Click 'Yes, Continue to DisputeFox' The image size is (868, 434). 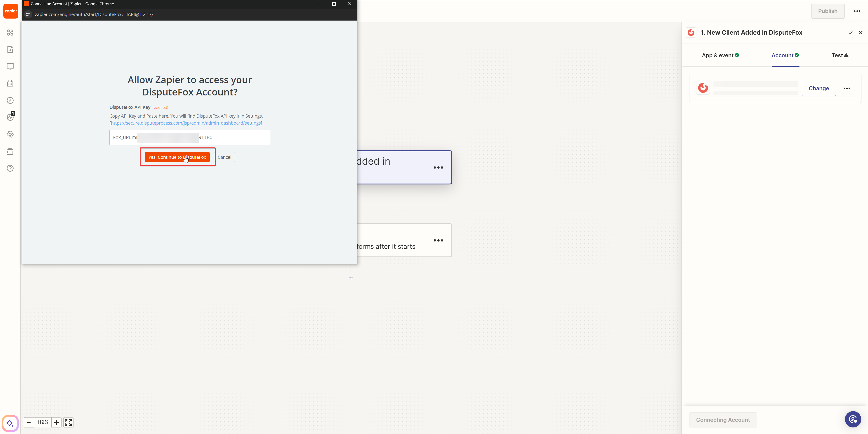(177, 157)
